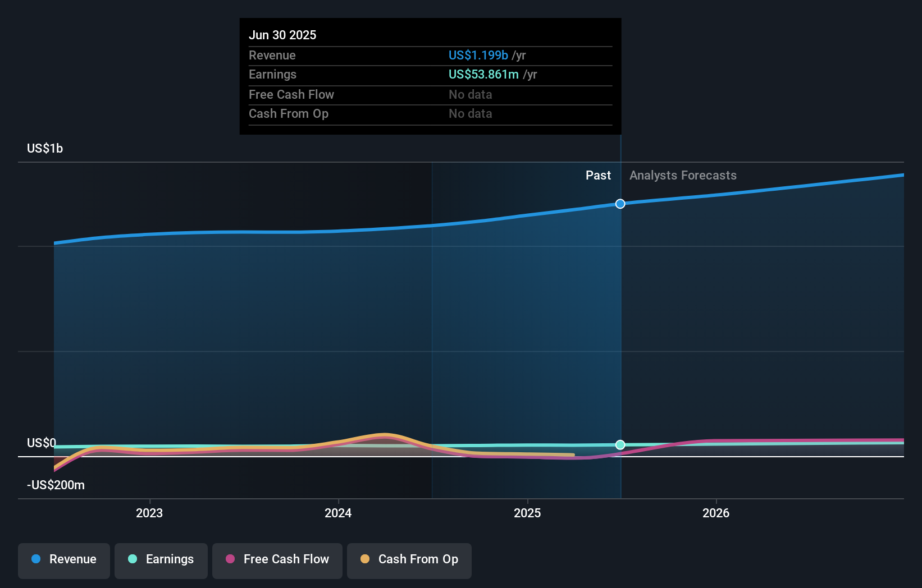Click the Earnings row label in tooltip

click(273, 75)
